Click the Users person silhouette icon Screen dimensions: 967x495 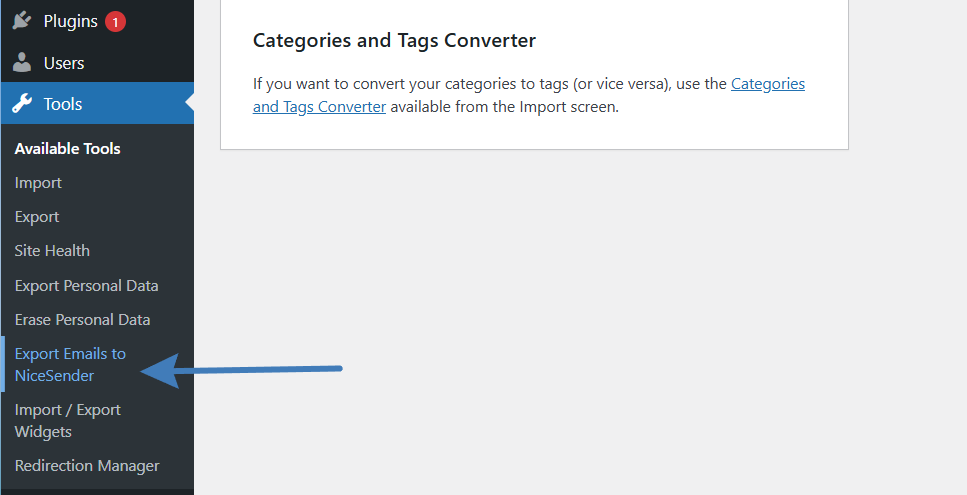pyautogui.click(x=22, y=62)
